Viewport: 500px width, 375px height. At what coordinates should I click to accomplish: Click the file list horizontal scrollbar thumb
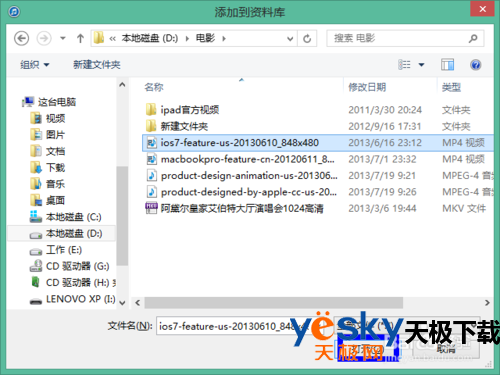tap(274, 303)
